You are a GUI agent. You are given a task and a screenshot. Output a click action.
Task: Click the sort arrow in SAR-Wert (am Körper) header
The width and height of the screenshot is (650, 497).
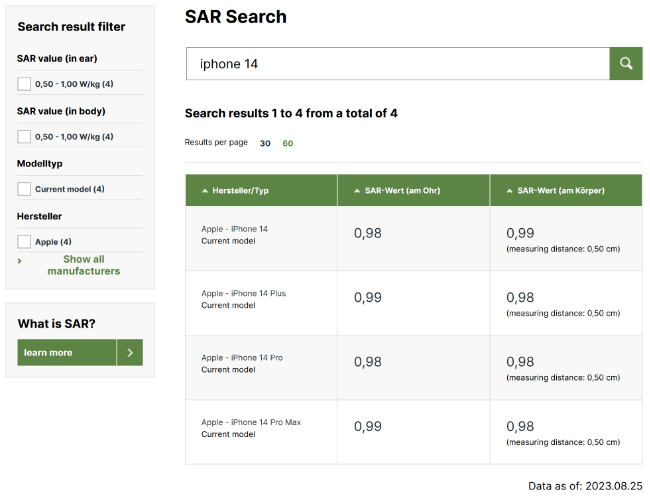coord(509,191)
